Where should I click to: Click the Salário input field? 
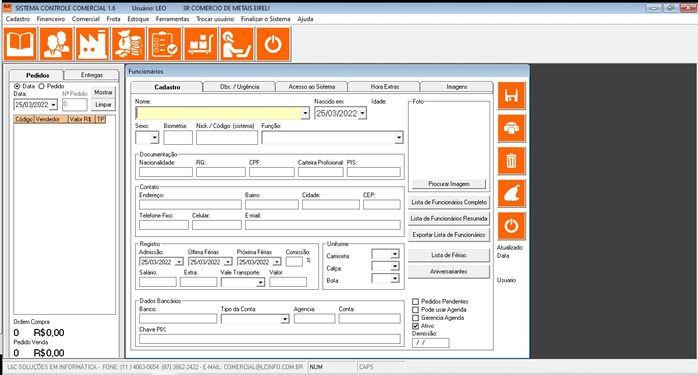point(158,282)
